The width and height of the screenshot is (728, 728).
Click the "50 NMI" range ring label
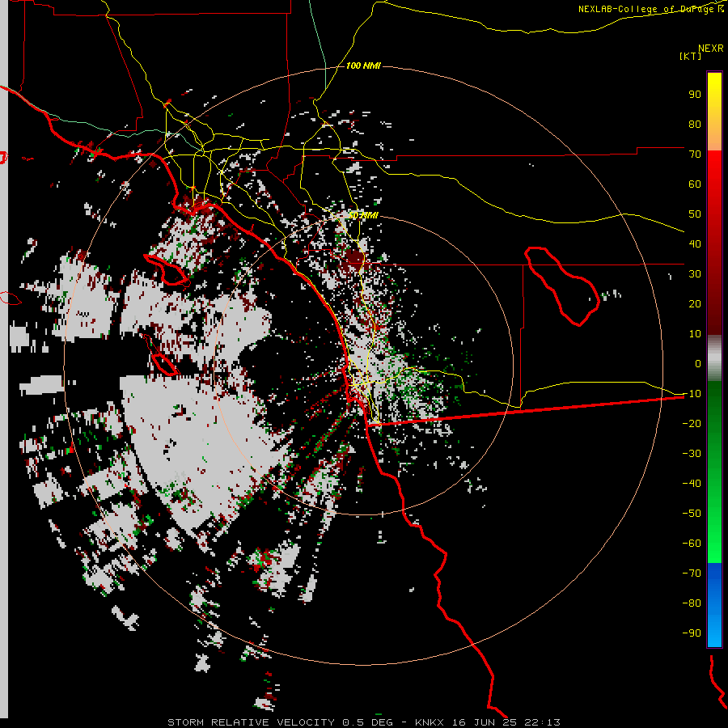coord(363,215)
